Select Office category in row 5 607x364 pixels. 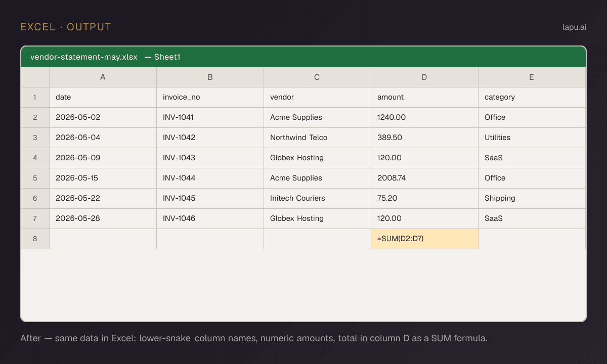tap(532, 178)
